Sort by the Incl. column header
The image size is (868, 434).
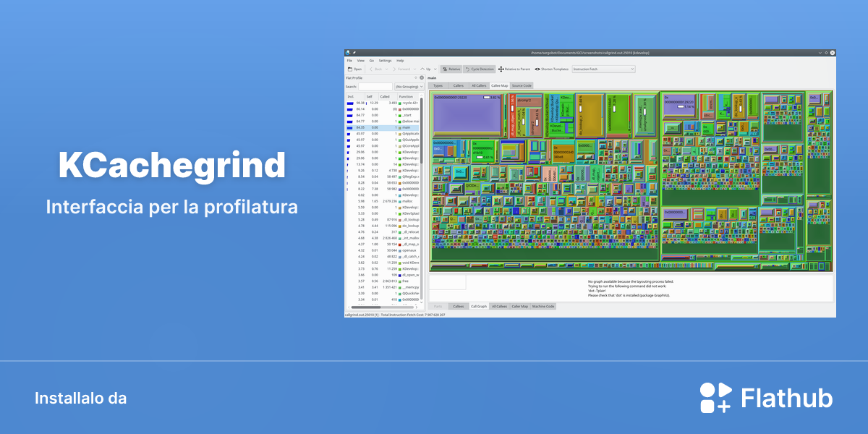[355, 97]
